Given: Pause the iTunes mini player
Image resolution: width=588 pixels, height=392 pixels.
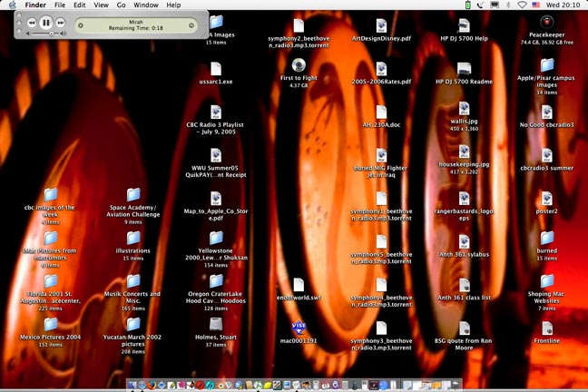Looking at the screenshot, I should [45, 23].
